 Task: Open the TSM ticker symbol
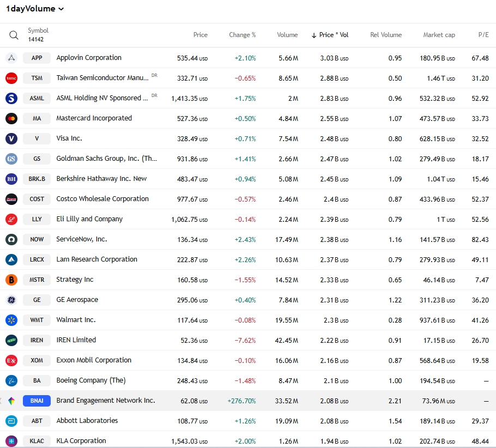tap(37, 78)
